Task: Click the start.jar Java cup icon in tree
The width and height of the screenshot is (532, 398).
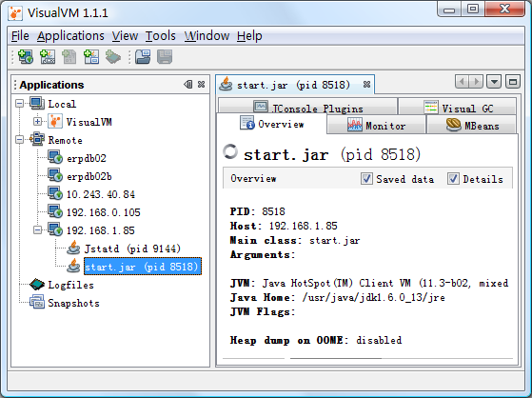Action: (x=73, y=267)
